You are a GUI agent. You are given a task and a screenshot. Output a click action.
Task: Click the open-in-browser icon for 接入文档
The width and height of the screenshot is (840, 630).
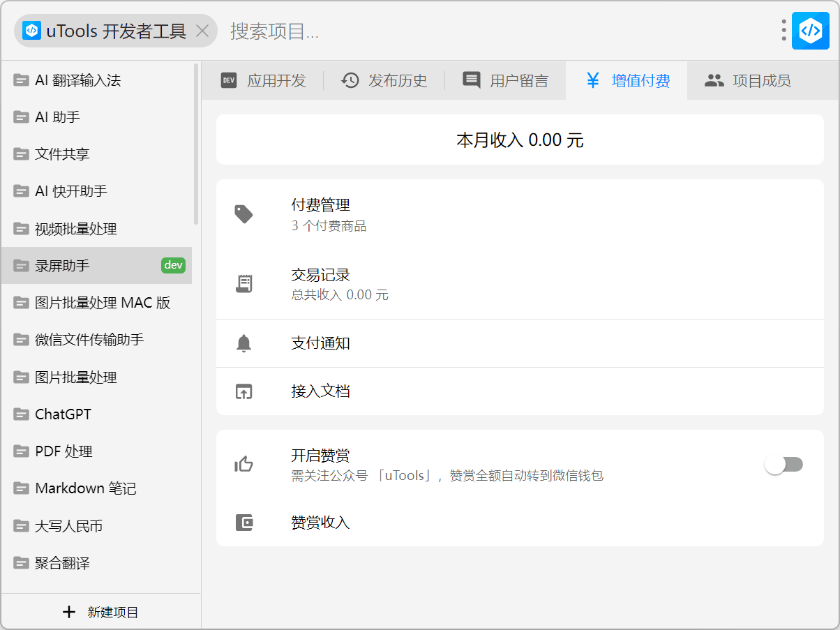243,391
